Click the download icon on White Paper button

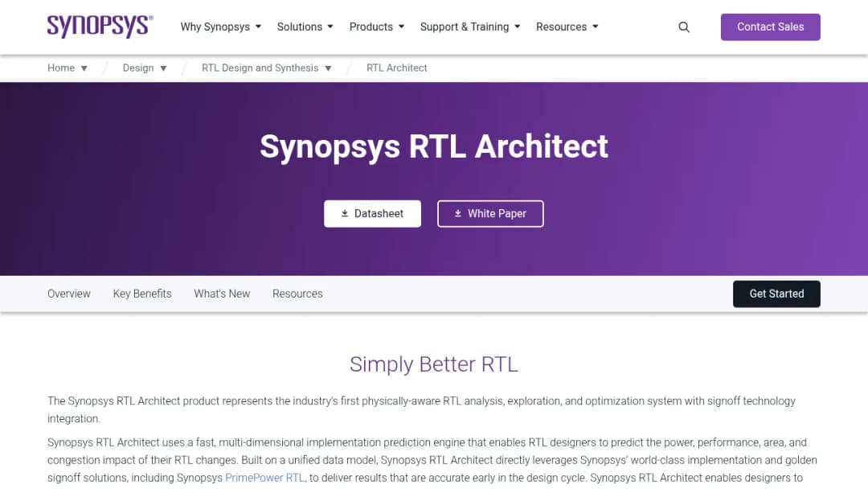[x=458, y=213]
